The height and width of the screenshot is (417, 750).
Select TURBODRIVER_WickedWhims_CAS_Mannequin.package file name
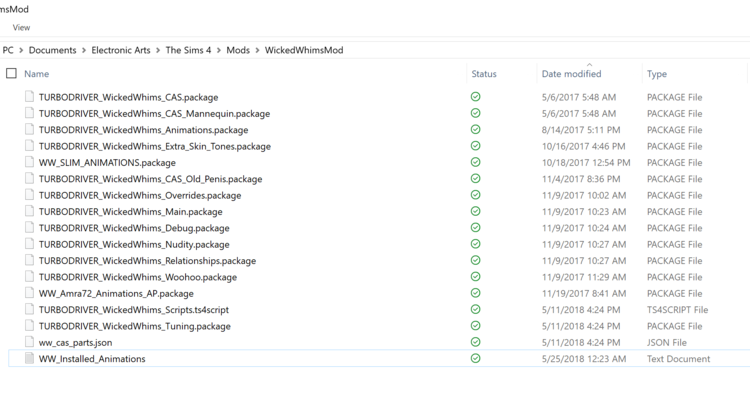click(x=154, y=113)
